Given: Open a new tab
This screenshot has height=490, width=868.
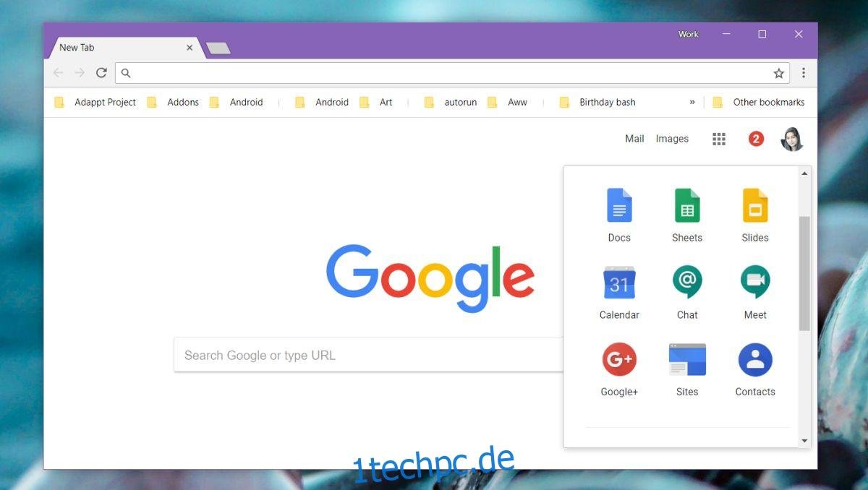Looking at the screenshot, I should [218, 48].
